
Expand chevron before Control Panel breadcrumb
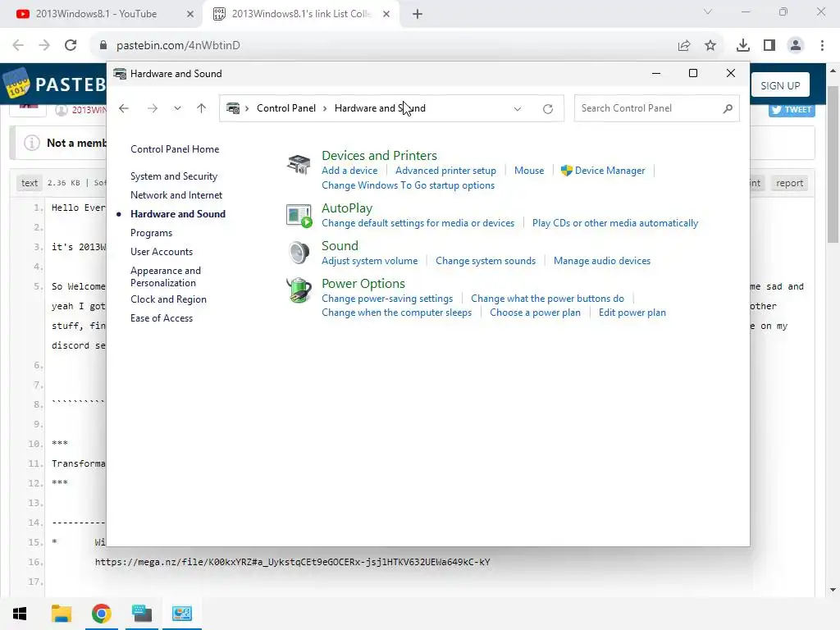[x=247, y=109]
